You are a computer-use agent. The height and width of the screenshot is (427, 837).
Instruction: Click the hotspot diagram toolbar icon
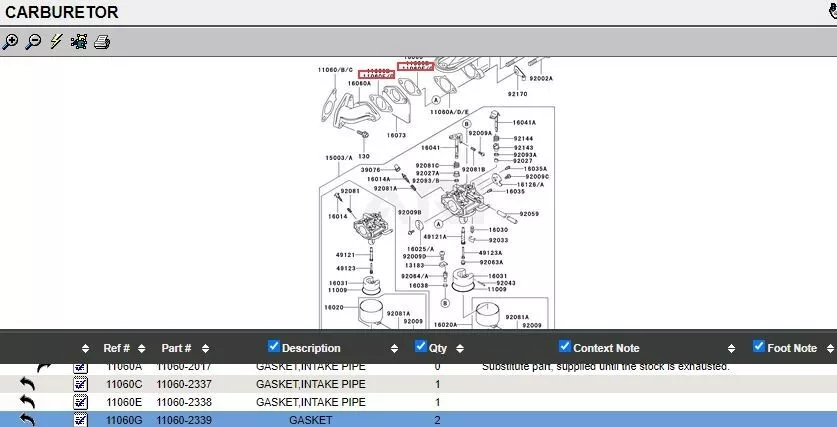pyautogui.click(x=79, y=42)
